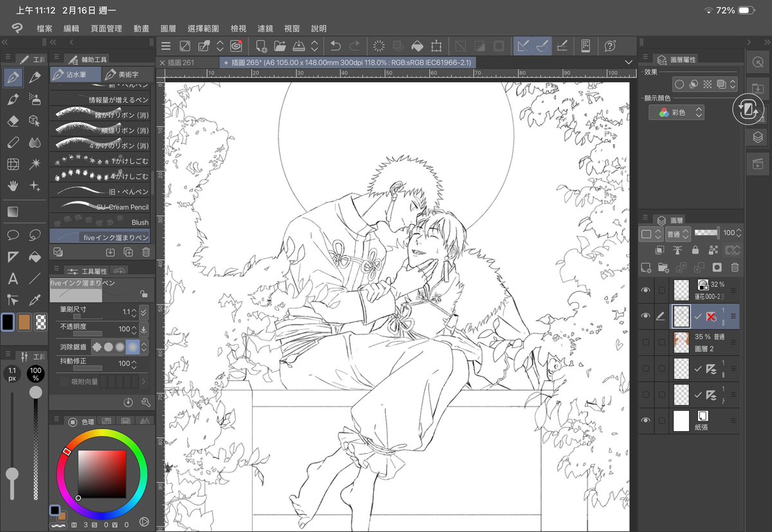Adjust the layer opacity 100 stepper arrows
Viewport: 772px width, 532px height.
[x=739, y=233]
